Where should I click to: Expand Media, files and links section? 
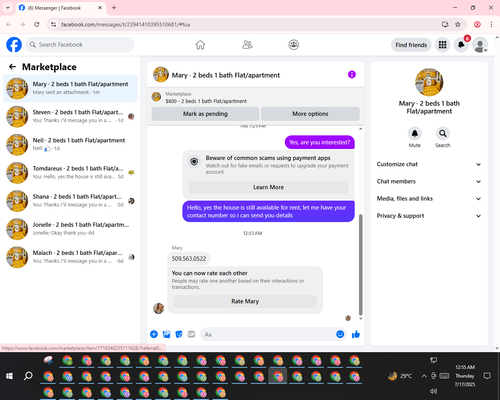[x=429, y=199]
